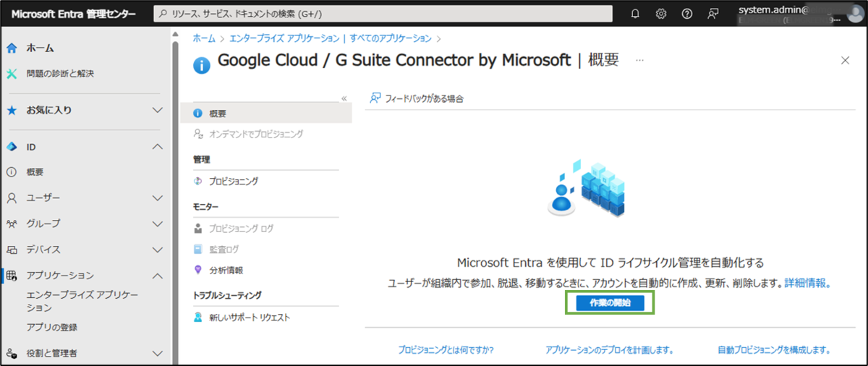This screenshot has height=366, width=868.
Task: Collapse the ID section chevron
Action: [158, 147]
